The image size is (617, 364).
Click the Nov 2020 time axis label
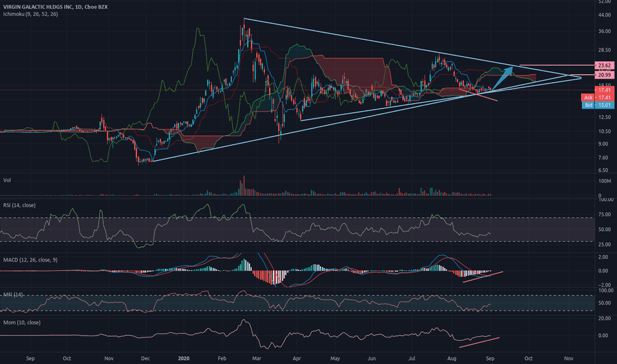tap(569, 359)
